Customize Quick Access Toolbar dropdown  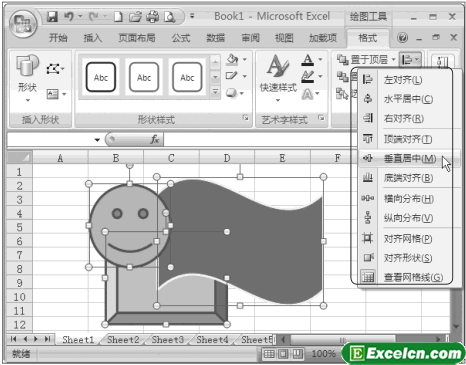192,16
